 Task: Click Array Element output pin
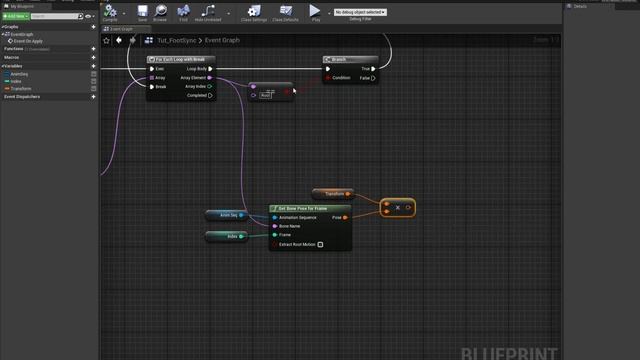click(x=210, y=78)
